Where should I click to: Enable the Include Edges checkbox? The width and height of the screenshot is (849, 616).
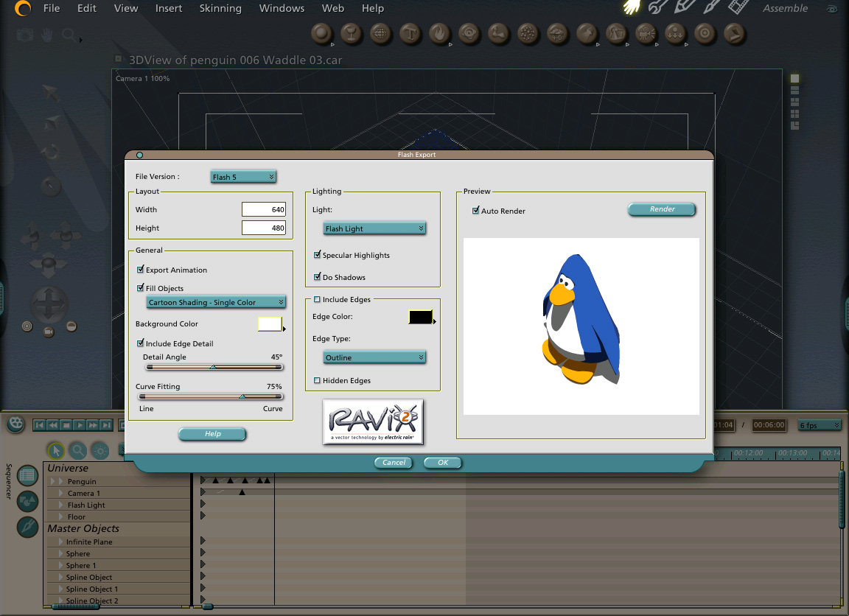(318, 300)
